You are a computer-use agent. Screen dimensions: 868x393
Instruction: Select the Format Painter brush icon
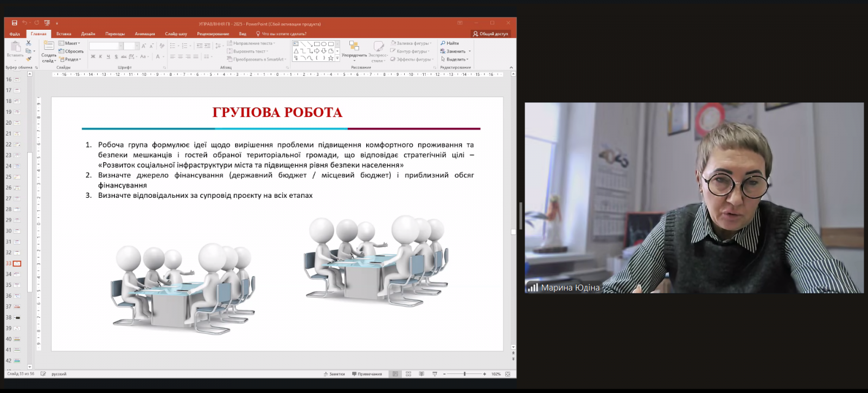click(29, 59)
